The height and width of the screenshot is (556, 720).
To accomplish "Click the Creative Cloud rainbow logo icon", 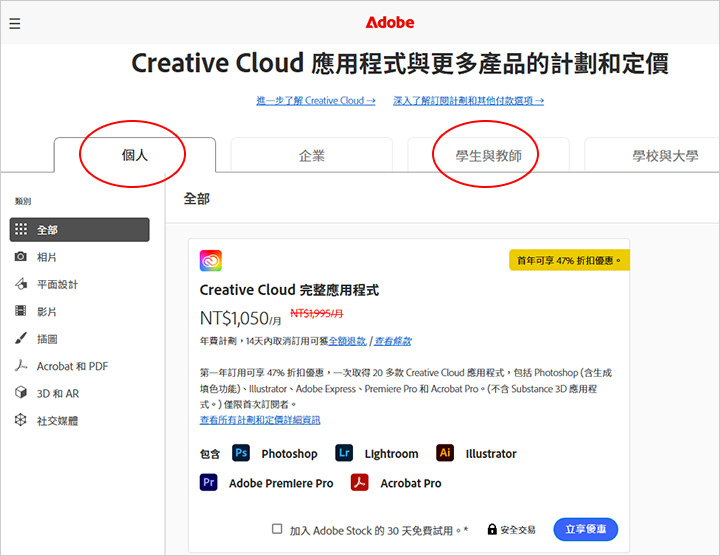I will click(211, 260).
